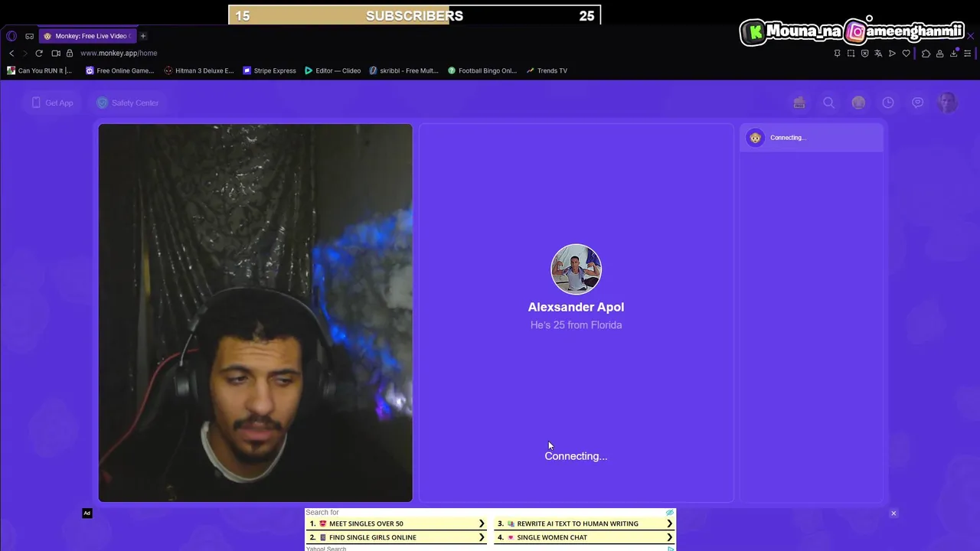Viewport: 980px width, 551px height.
Task: Open the Monkey store FREE icon
Action: (799, 103)
